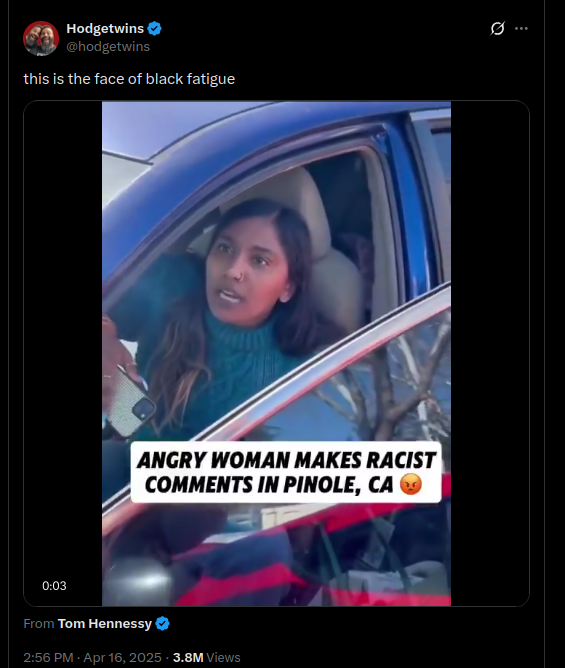Screen dimensions: 565x668
Task: Click the verified badge beside Tom Hennessy
Action: pos(162,624)
